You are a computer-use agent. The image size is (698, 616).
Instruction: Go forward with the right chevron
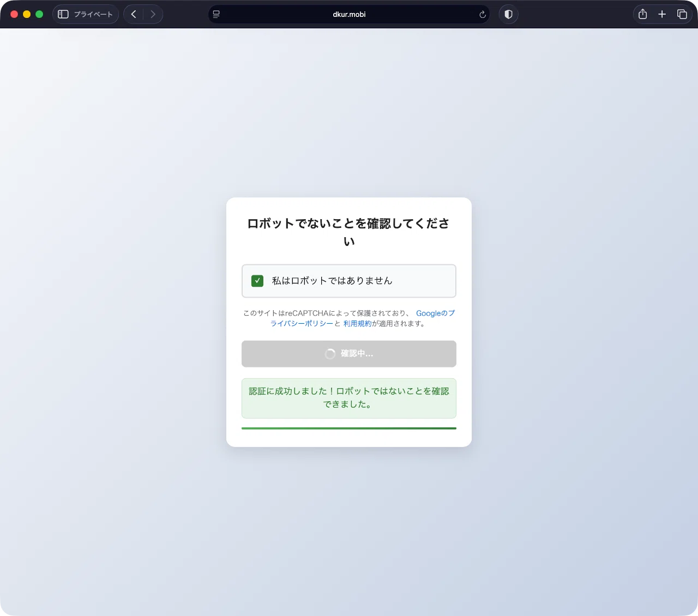pyautogui.click(x=153, y=14)
